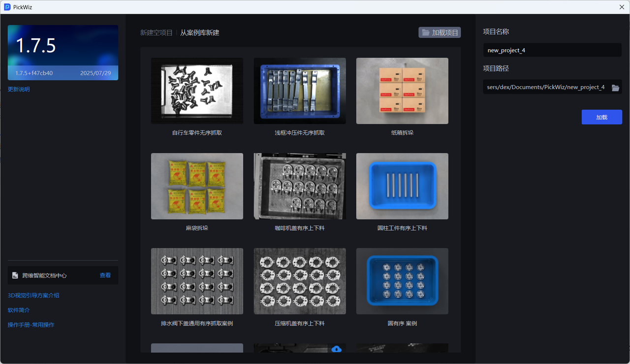Choose the 纸箱拆垛 cardboard box thumbnail

pyautogui.click(x=402, y=91)
